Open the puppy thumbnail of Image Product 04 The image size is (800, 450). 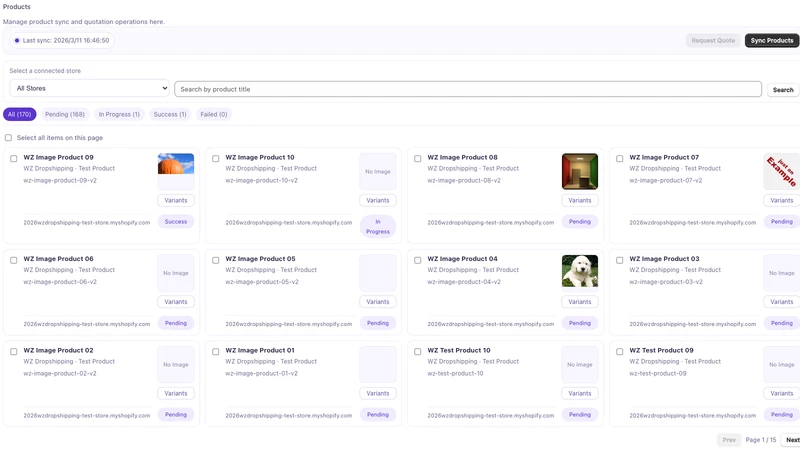pyautogui.click(x=580, y=271)
